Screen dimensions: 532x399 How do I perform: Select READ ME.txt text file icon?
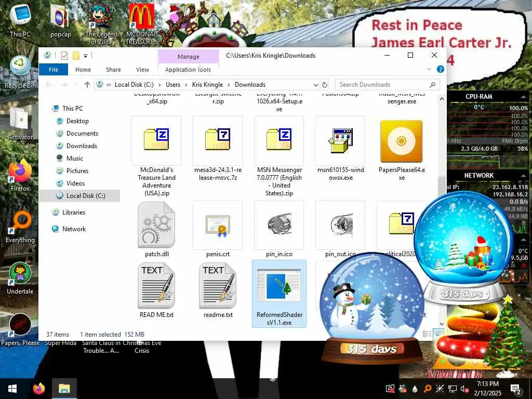(x=156, y=286)
